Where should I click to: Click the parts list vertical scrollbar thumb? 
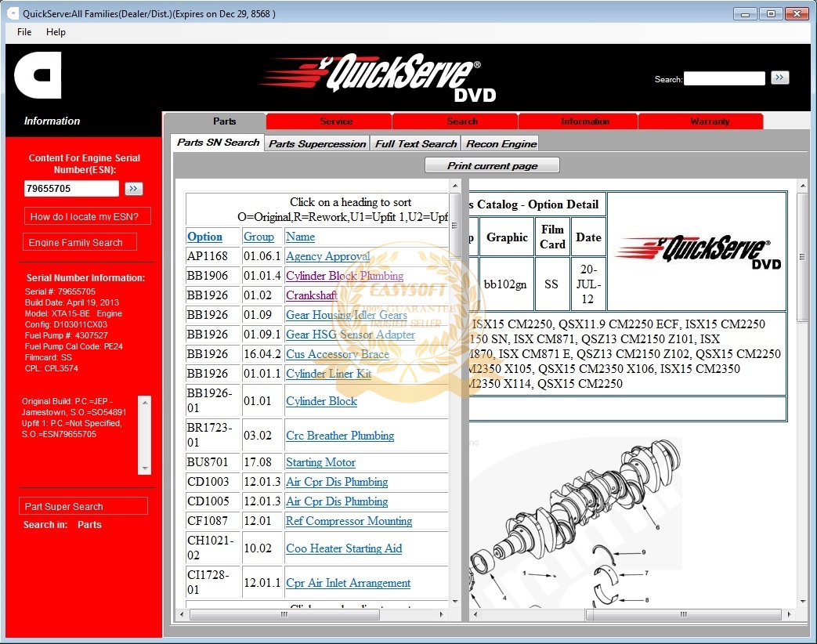pyautogui.click(x=455, y=226)
